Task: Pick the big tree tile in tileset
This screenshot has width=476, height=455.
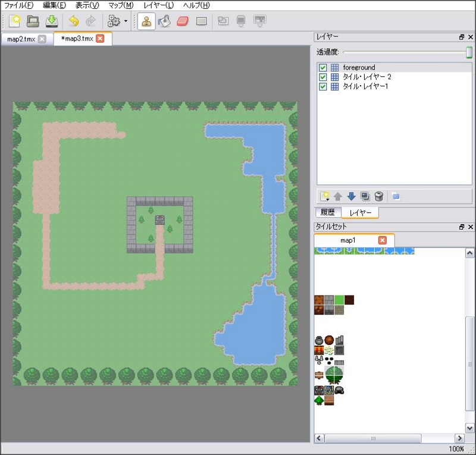Action: (x=334, y=375)
